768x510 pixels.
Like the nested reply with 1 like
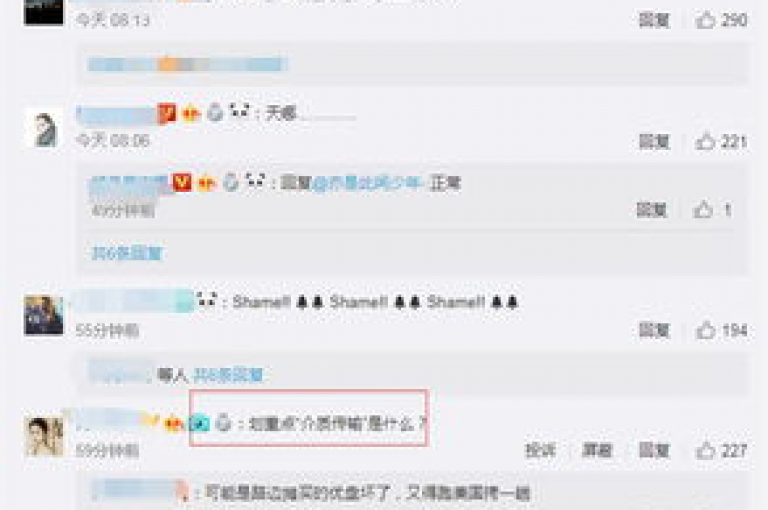click(703, 210)
